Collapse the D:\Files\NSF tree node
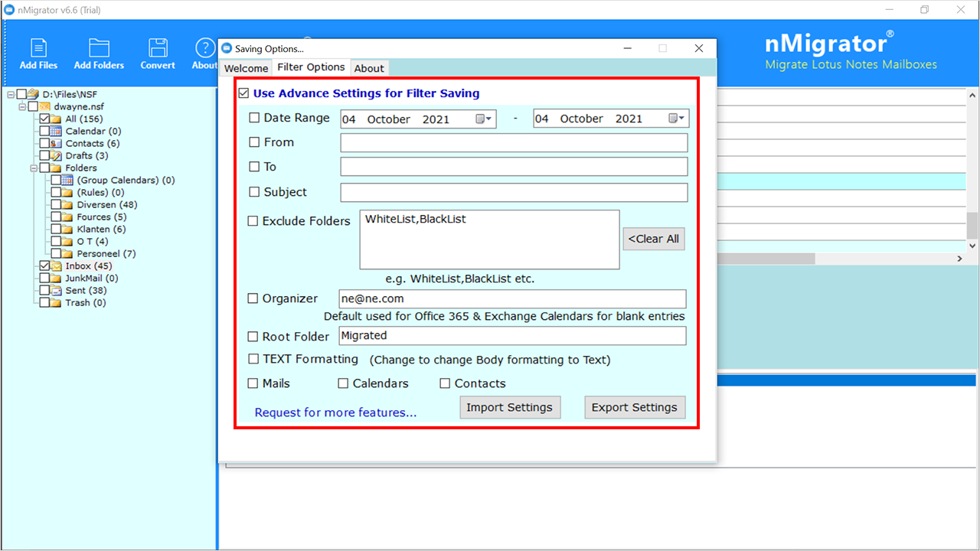 (11, 94)
